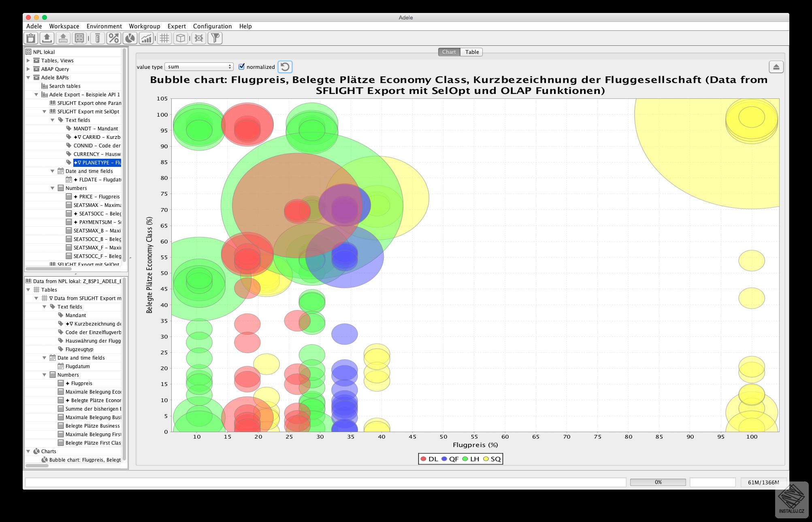Viewport: 812px width, 522px height.
Task: Click the test tube toolbar icon
Action: point(97,38)
